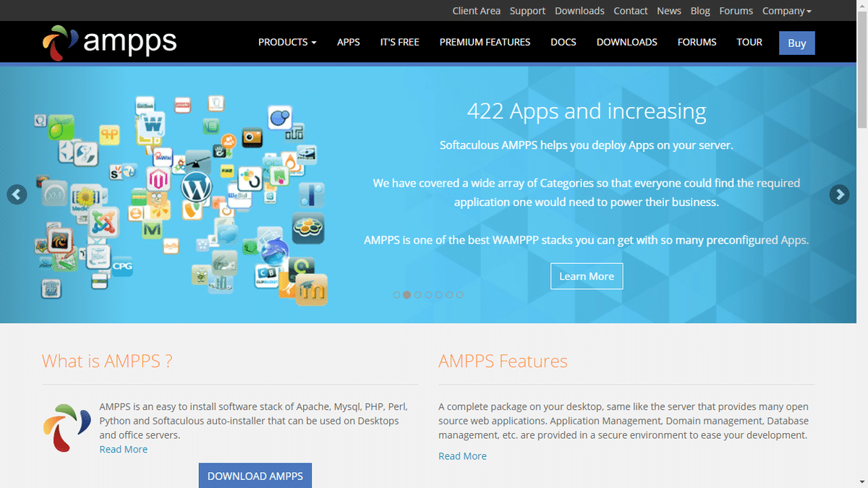
Task: Open the DOCS nav item
Action: click(x=563, y=42)
